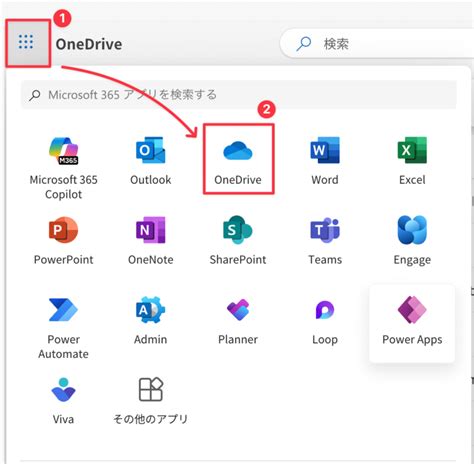
Task: Launch the Teams app
Action: (x=325, y=241)
